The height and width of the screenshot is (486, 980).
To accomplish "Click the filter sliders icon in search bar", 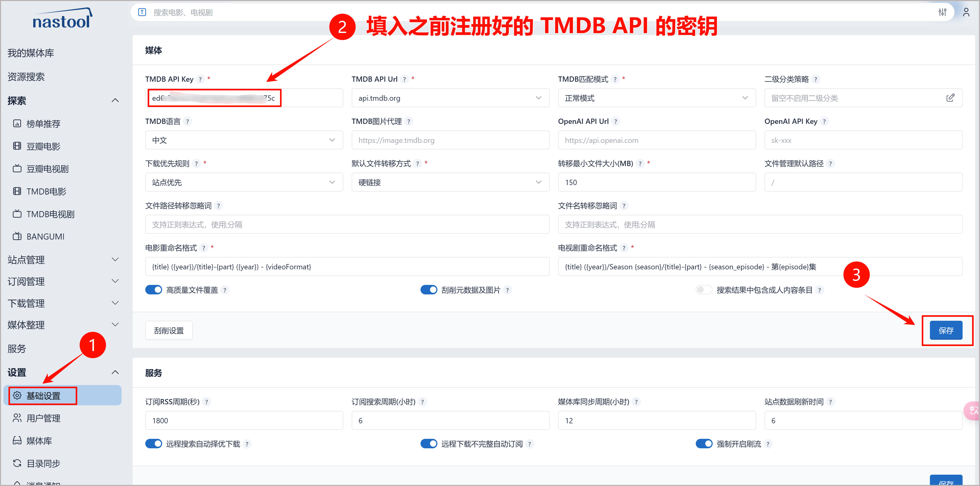I will tap(942, 12).
